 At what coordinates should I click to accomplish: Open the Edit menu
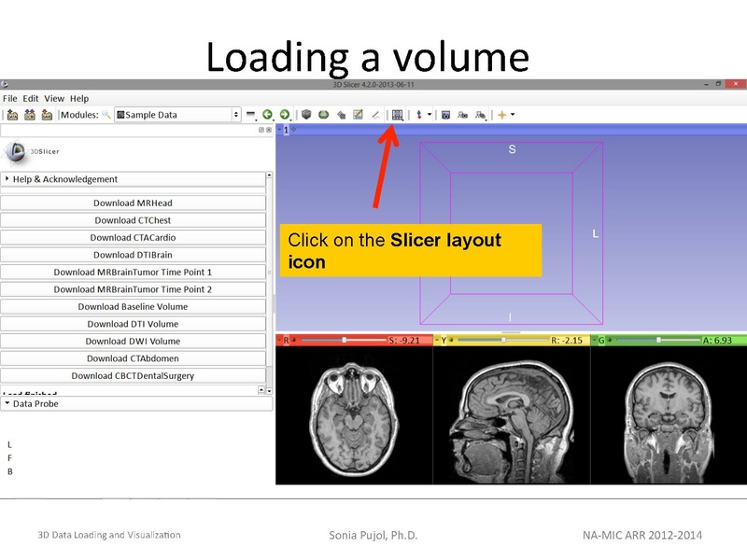(x=31, y=99)
